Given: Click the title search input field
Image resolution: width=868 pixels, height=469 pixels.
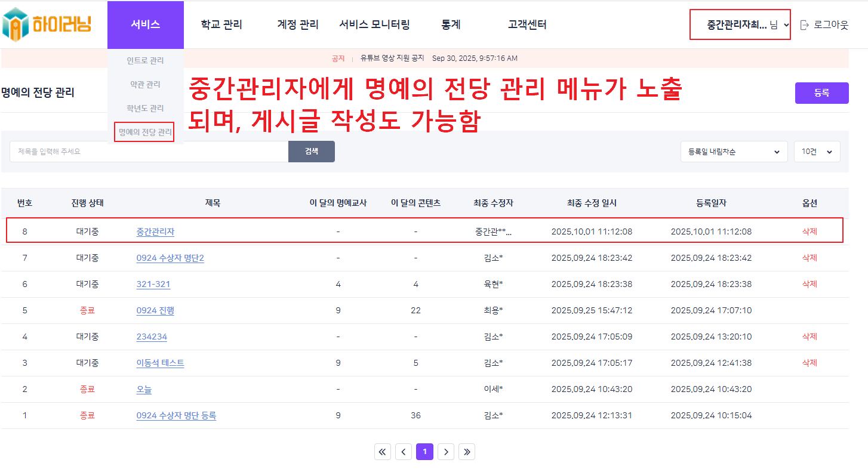Looking at the screenshot, I should [x=149, y=152].
